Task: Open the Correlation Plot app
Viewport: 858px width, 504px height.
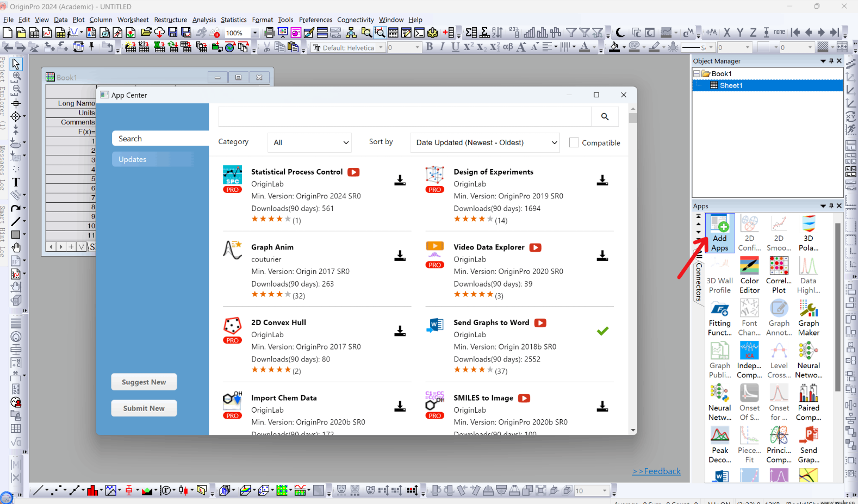Action: click(779, 276)
